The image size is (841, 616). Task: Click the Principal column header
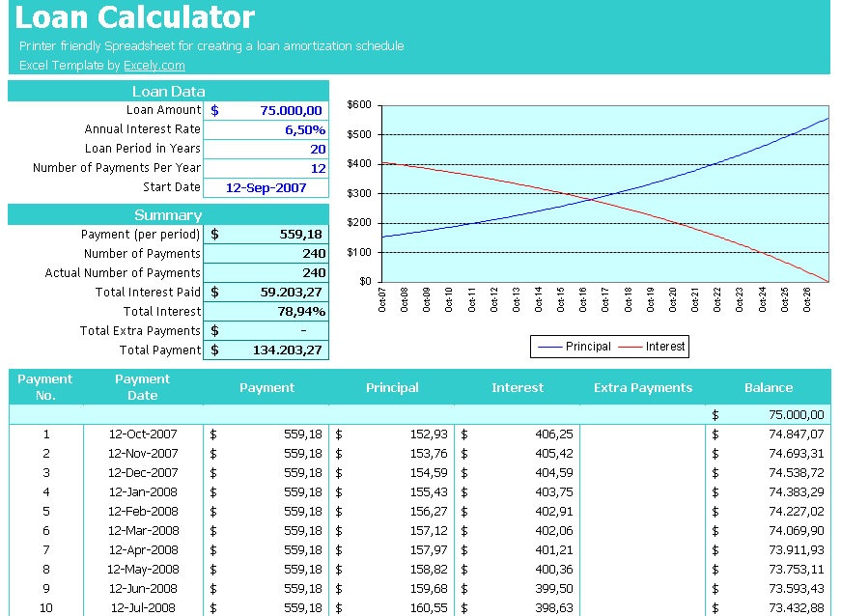[x=392, y=387]
